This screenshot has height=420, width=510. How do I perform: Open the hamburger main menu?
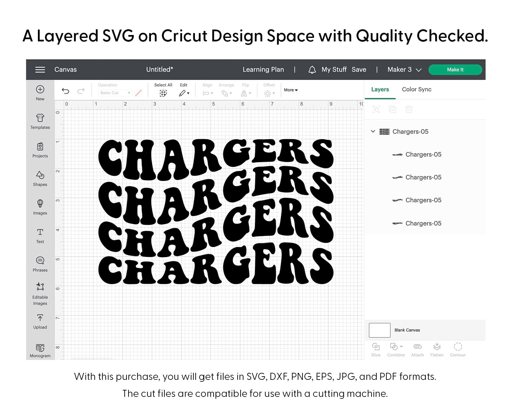click(x=40, y=70)
